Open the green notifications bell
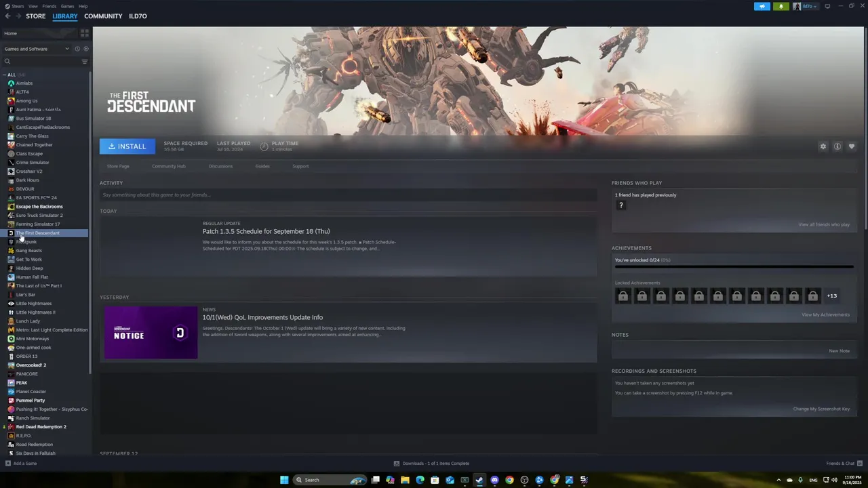 (x=781, y=6)
